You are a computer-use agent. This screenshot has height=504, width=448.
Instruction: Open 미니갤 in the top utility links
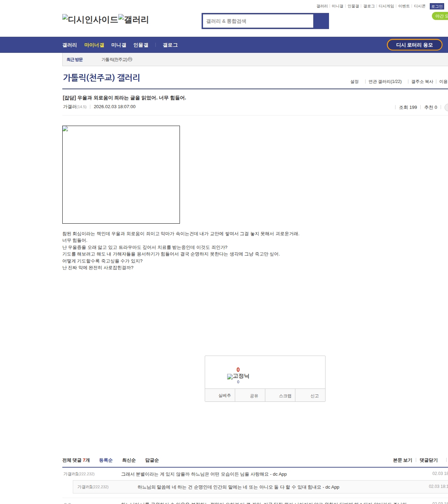tap(337, 6)
